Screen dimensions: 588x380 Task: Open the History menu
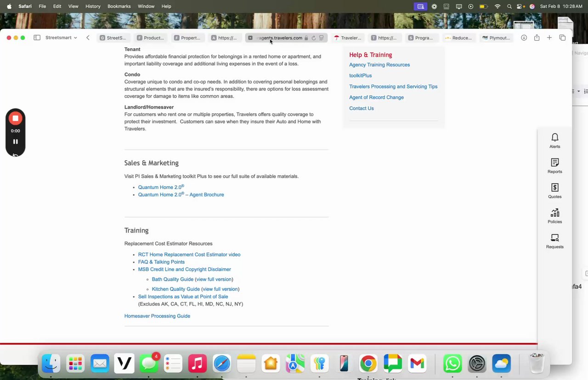(x=93, y=6)
